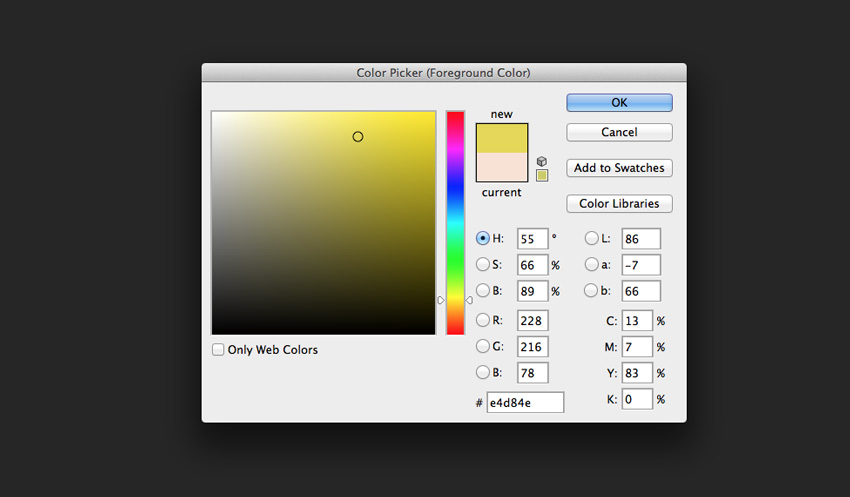Select the Saturation (S) radio button
Screen dimensions: 850x497
(483, 265)
